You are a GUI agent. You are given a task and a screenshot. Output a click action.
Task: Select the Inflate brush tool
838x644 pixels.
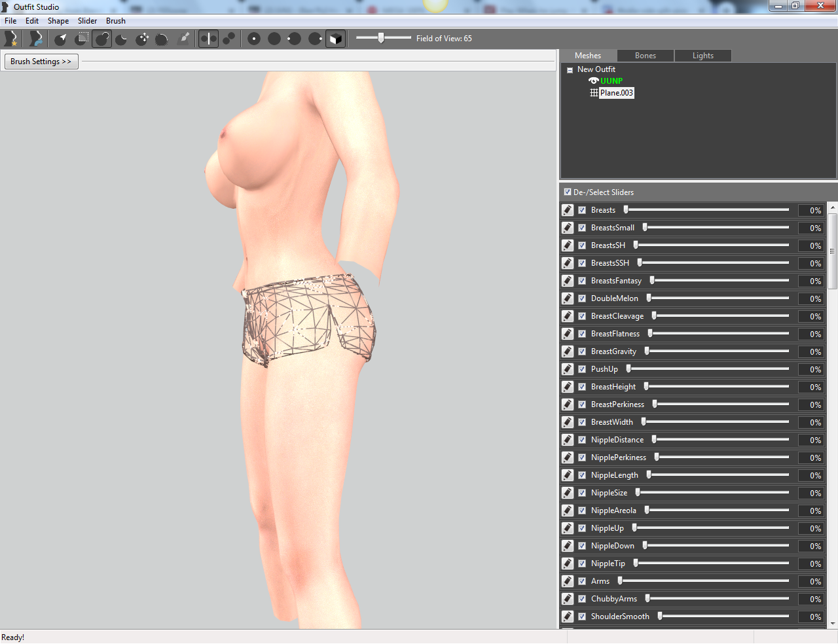(x=101, y=39)
